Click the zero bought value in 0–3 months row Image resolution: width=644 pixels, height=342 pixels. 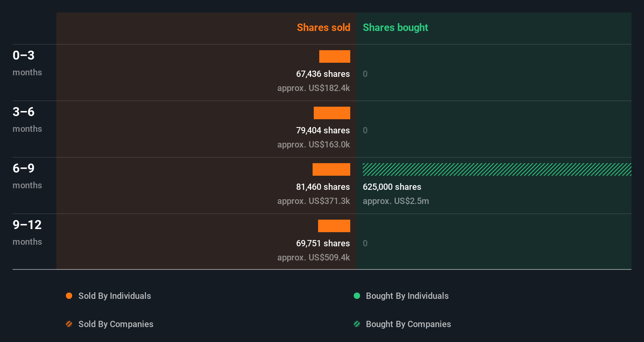[365, 74]
